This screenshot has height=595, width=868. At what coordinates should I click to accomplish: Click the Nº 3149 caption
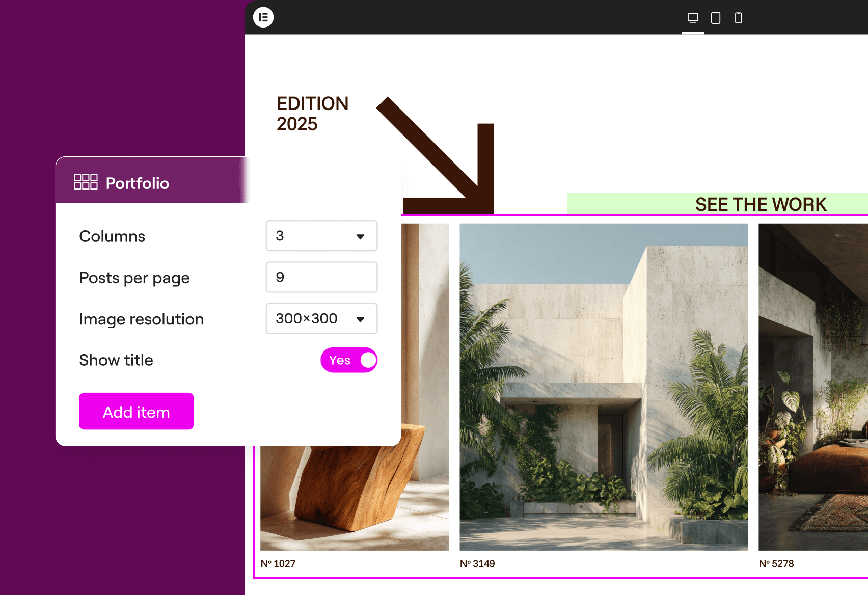coord(477,564)
